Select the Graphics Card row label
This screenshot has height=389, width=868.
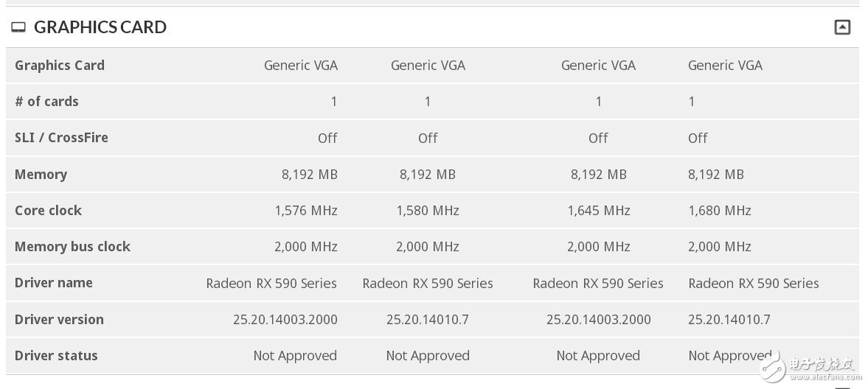60,66
